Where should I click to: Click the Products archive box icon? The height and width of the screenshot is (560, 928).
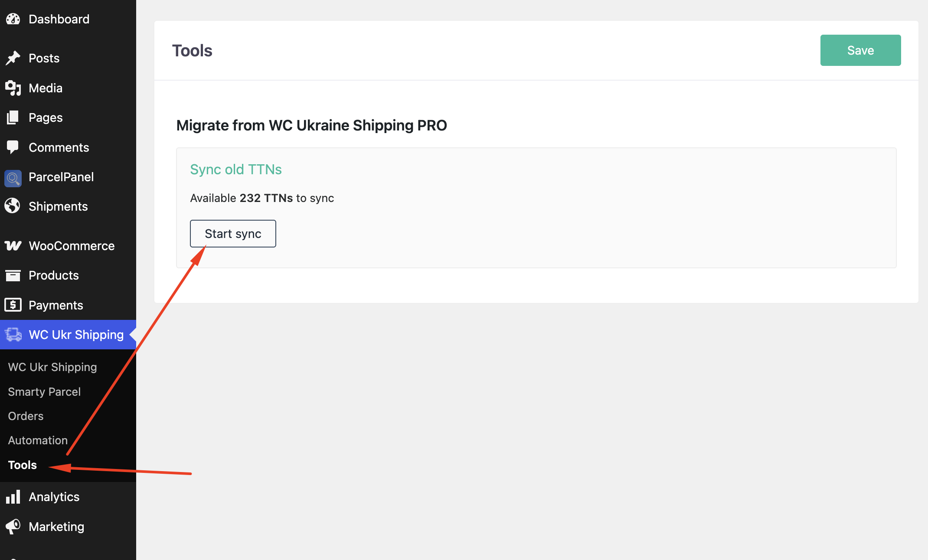[13, 275]
